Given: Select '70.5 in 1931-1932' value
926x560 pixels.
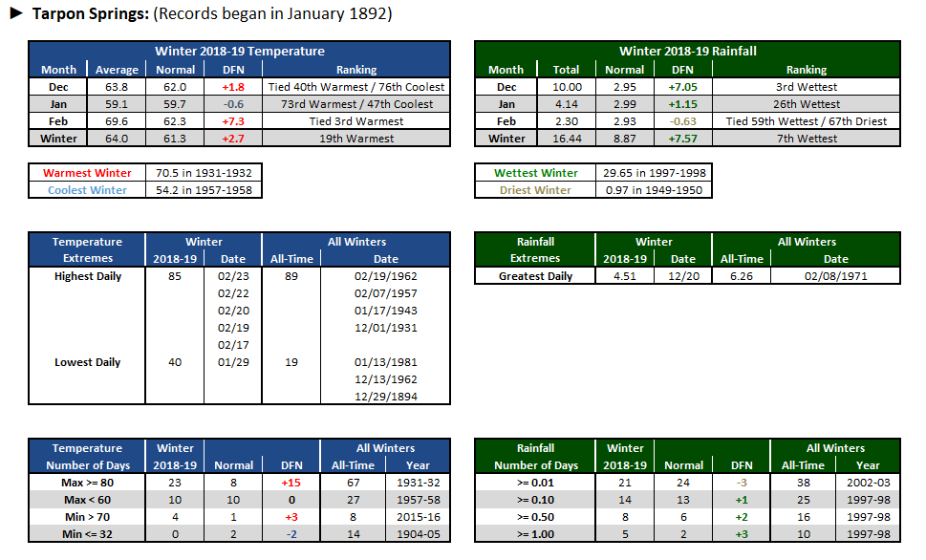Looking at the screenshot, I should [204, 172].
